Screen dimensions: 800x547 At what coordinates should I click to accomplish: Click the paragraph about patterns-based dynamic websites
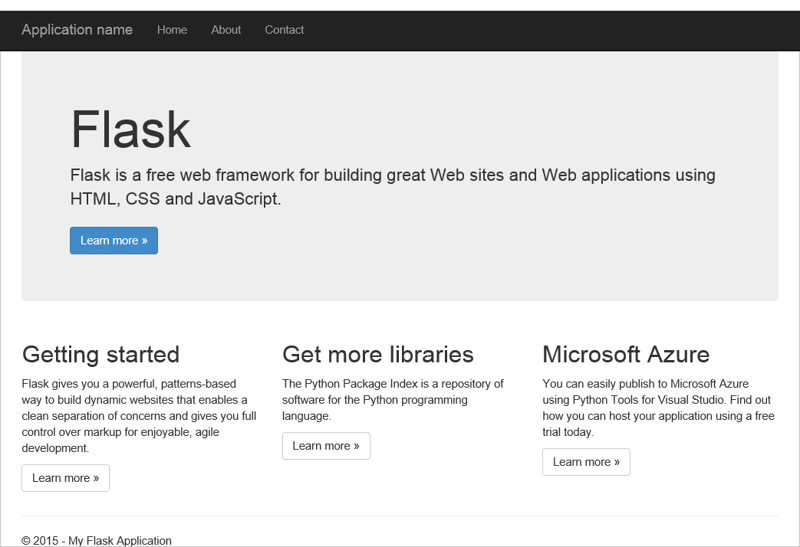coord(139,416)
